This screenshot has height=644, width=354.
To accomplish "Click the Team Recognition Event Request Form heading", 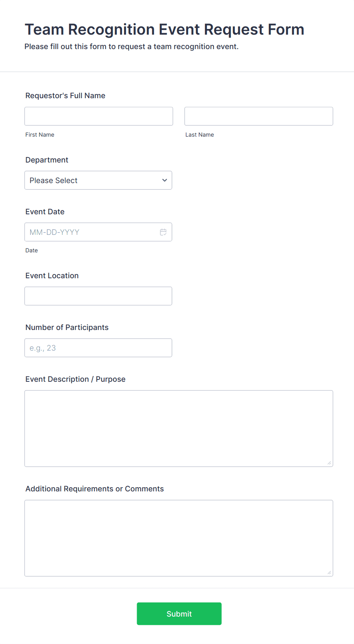I will click(164, 29).
